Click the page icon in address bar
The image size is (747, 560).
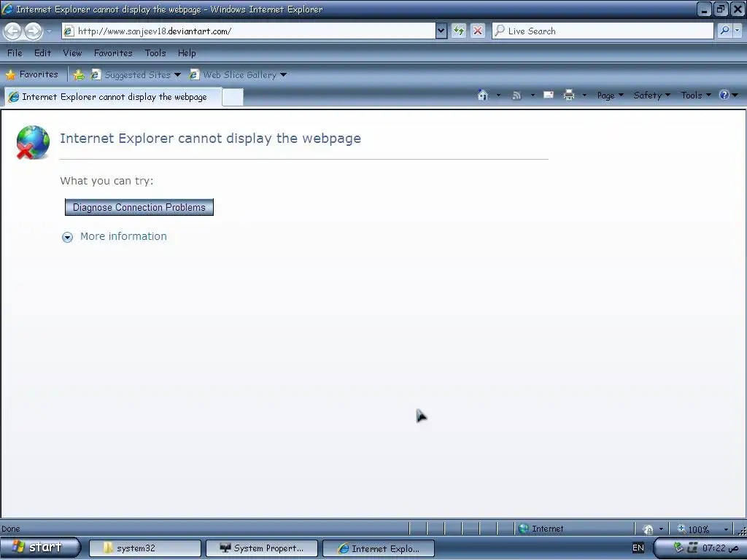click(x=69, y=31)
